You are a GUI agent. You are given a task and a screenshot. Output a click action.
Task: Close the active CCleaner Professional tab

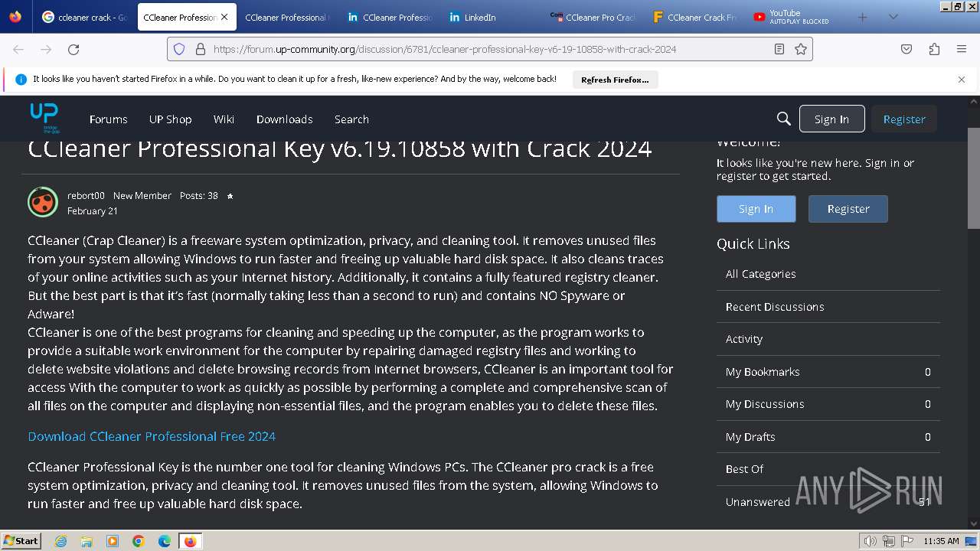click(x=224, y=17)
